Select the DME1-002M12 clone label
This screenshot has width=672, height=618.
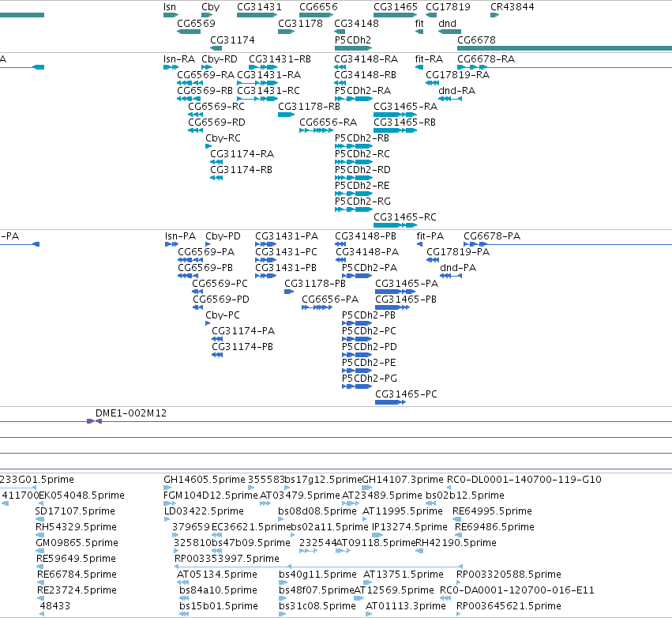point(131,413)
